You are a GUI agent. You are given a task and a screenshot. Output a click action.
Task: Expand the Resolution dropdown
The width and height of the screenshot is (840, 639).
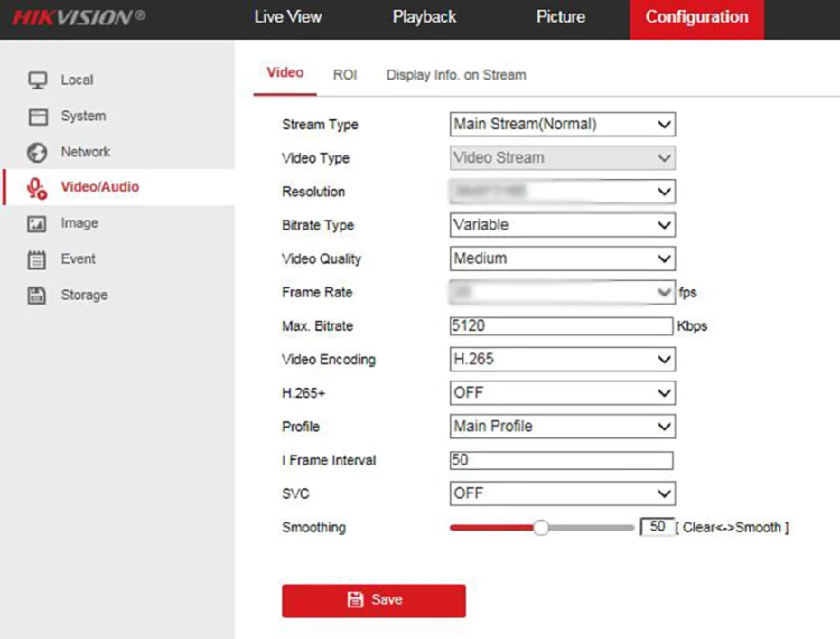(x=563, y=192)
